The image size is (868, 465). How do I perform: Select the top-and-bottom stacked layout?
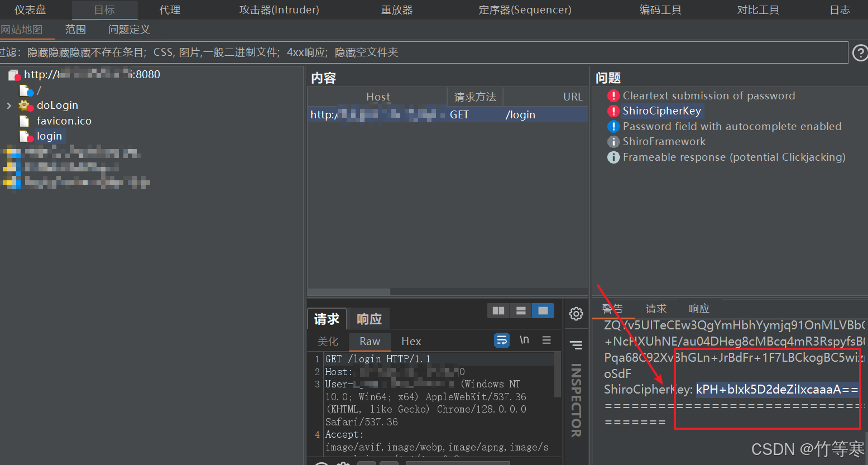click(521, 311)
